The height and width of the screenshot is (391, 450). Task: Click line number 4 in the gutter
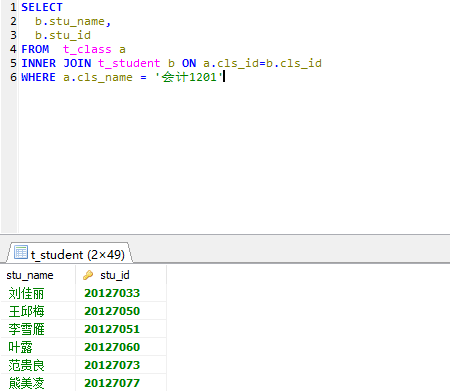(13, 49)
